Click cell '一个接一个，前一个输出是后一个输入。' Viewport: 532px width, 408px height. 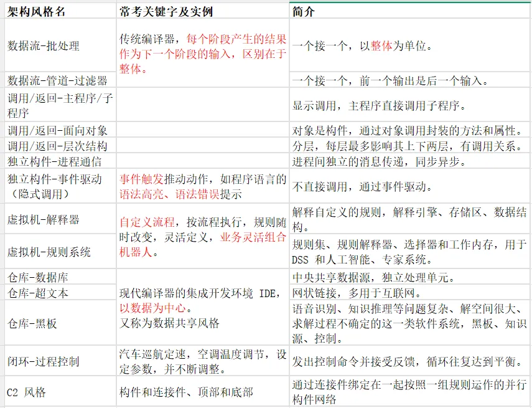pyautogui.click(x=409, y=80)
